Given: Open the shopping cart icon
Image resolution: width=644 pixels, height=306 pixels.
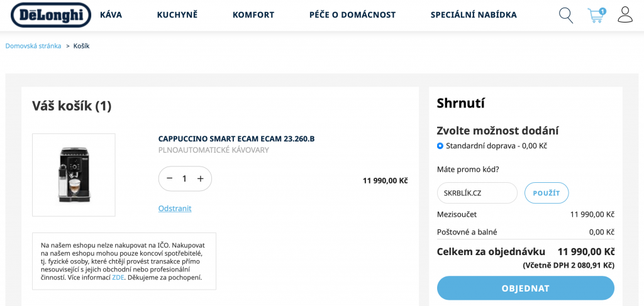Looking at the screenshot, I should 596,15.
